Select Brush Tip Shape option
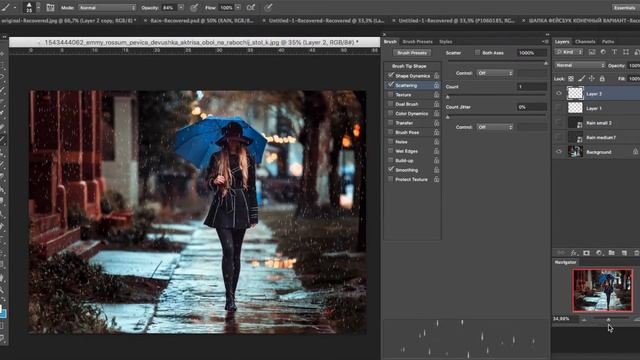 (409, 66)
